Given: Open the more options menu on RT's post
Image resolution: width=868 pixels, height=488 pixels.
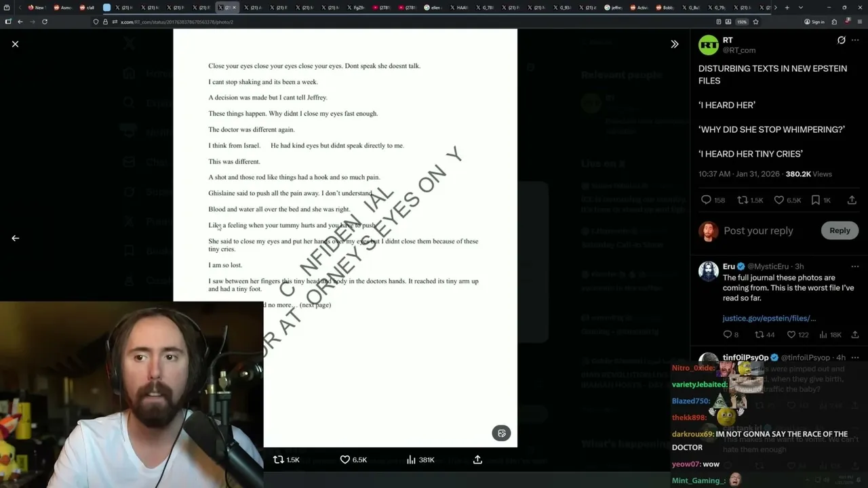Looking at the screenshot, I should pos(855,40).
